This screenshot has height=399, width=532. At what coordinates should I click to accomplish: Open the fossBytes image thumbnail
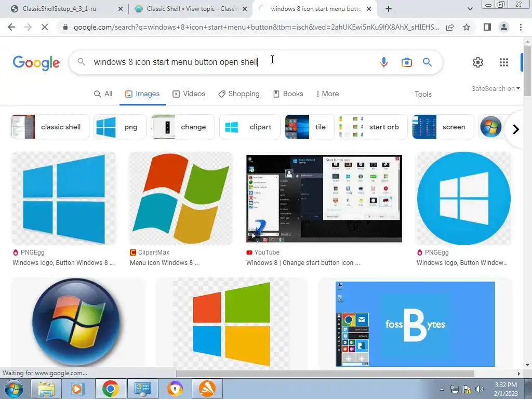click(x=415, y=323)
